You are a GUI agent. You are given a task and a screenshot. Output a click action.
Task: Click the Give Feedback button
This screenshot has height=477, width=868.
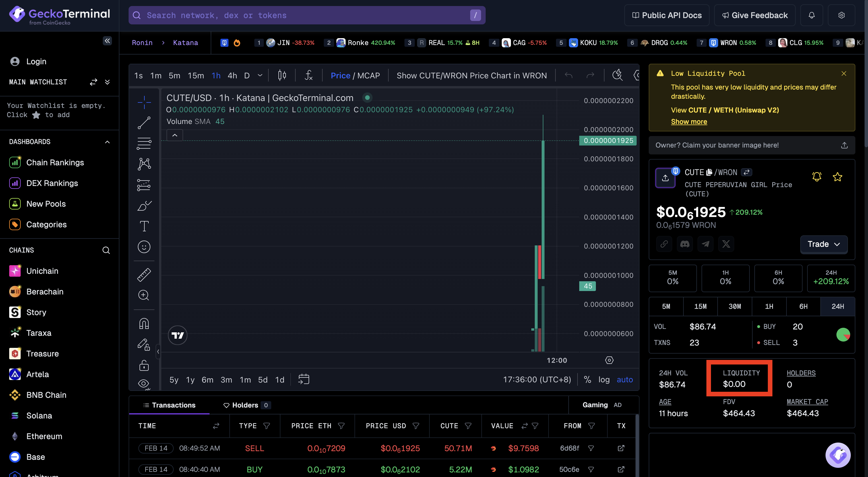[754, 15]
